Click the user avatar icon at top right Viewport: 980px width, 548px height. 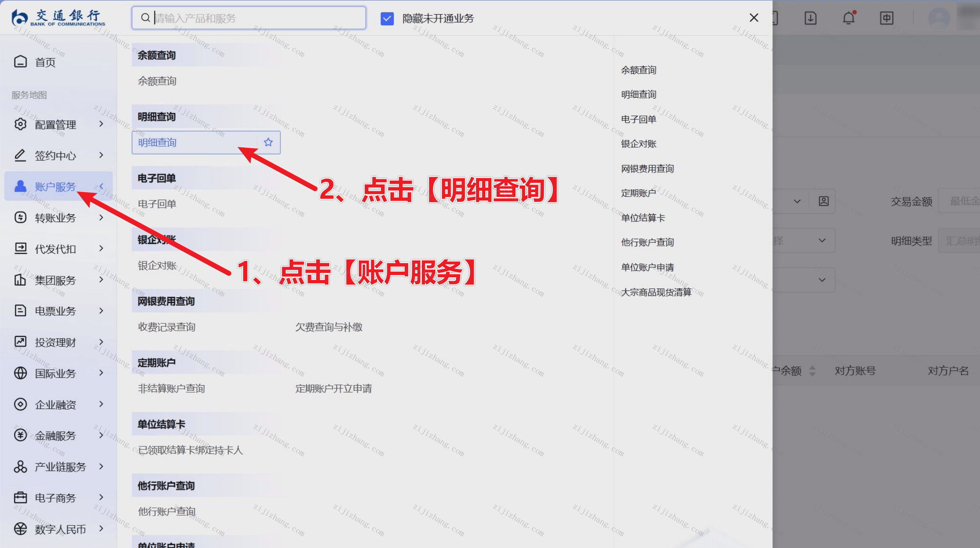click(x=939, y=18)
